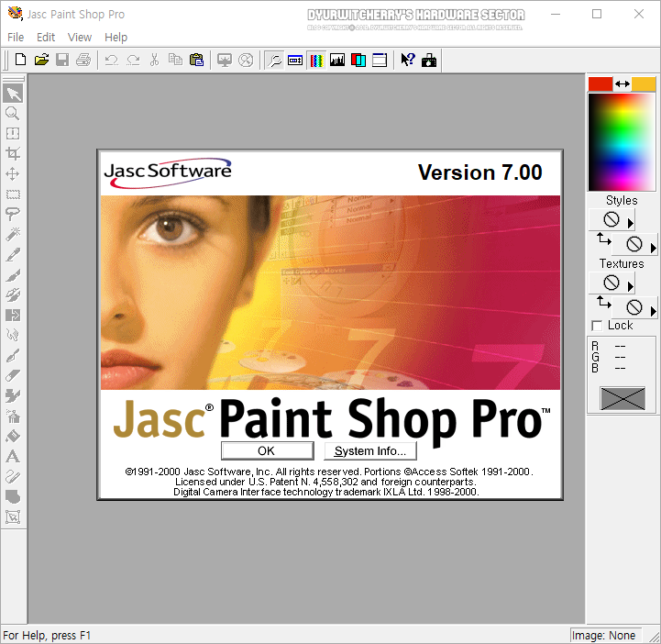Toggle the Tool Options window button

pyautogui.click(x=295, y=60)
